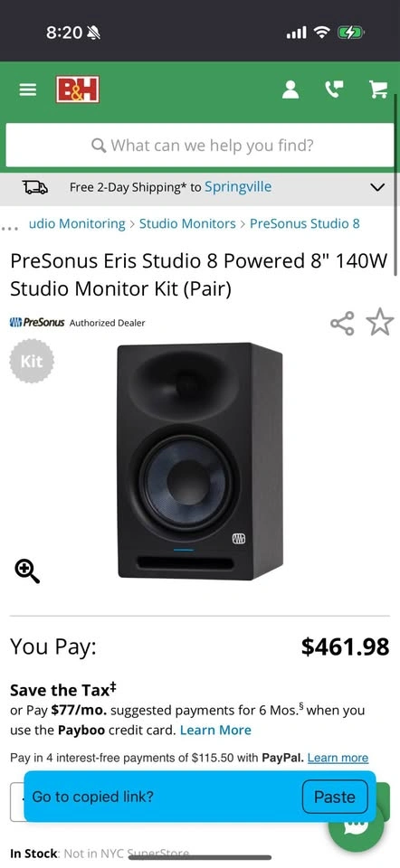400x868 pixels.
Task: Tap Paste on copied link banner
Action: [x=335, y=797]
